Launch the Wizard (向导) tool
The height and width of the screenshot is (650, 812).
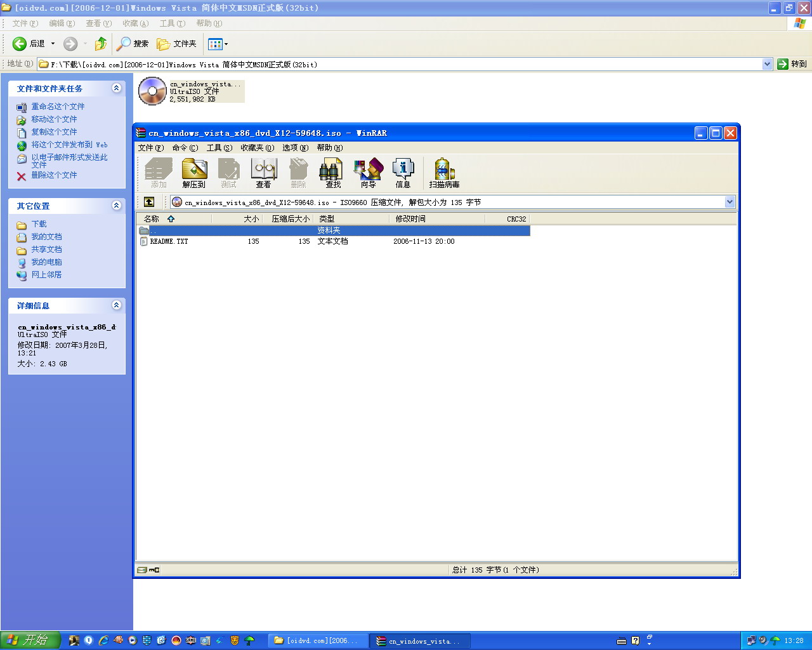[x=368, y=173]
